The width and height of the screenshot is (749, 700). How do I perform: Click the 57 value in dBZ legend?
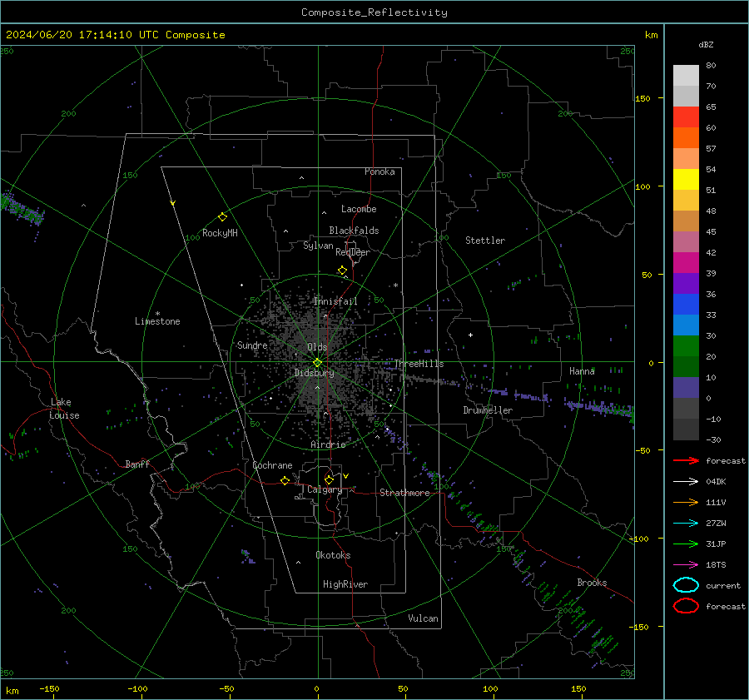[x=711, y=149]
